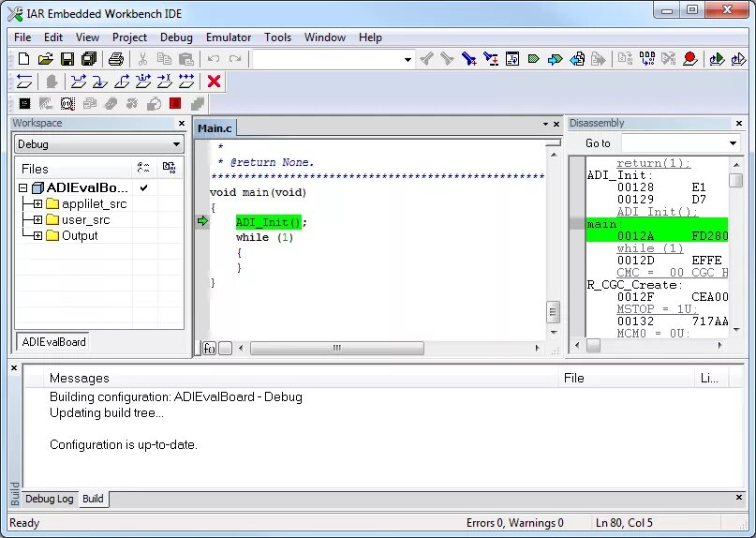Click the Go to input field in Disassembly
This screenshot has height=538, width=756.
(674, 143)
